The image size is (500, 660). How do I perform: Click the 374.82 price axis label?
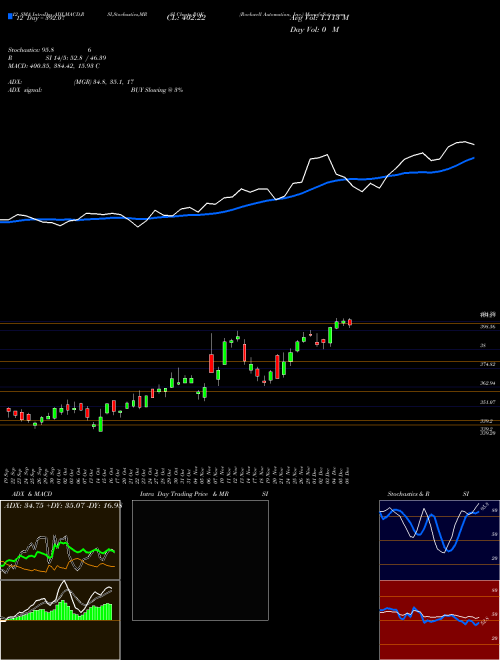coord(487,365)
